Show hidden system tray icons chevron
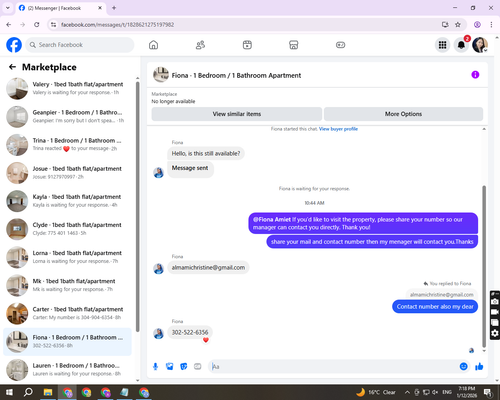Screen dimensions: 500x400 (x=407, y=392)
